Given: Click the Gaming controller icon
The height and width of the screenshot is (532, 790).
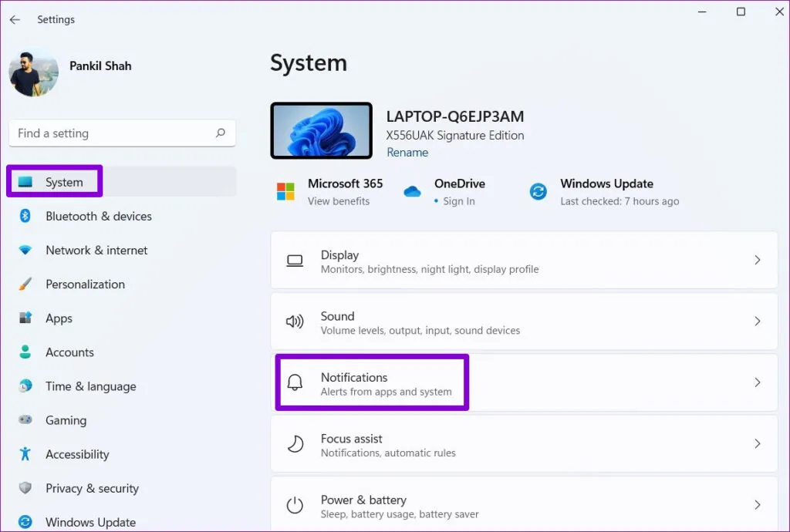Looking at the screenshot, I should [x=25, y=420].
